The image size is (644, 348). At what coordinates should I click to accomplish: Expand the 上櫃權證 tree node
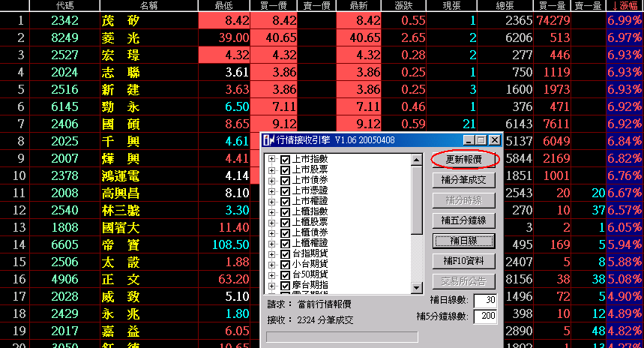[271, 244]
